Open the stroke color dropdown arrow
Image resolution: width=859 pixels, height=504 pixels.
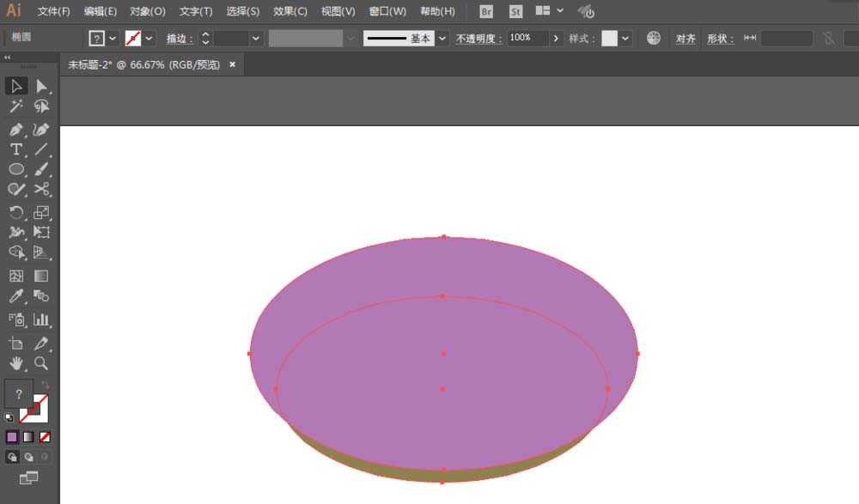coord(149,39)
